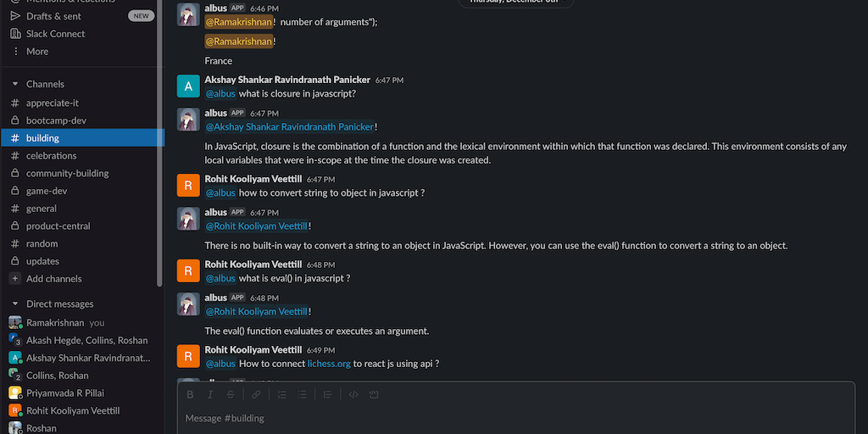Viewport: 868px width, 434px height.
Task: Click the @Akshay Shankar Ravindranath Panicker mention
Action: pos(290,127)
